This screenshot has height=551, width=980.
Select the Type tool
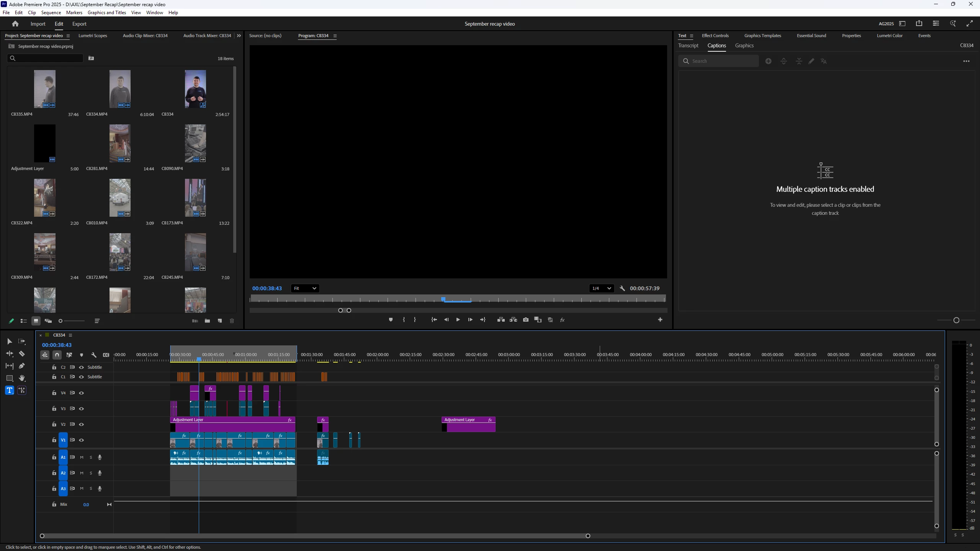(10, 390)
